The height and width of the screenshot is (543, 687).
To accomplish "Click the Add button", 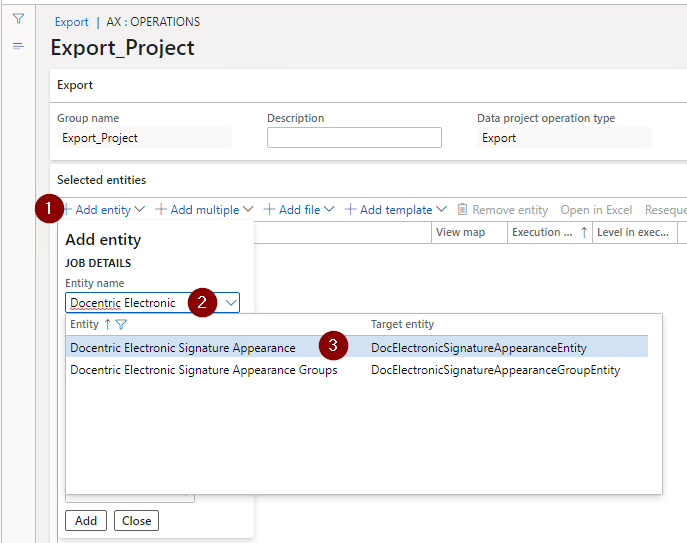I will click(x=86, y=521).
